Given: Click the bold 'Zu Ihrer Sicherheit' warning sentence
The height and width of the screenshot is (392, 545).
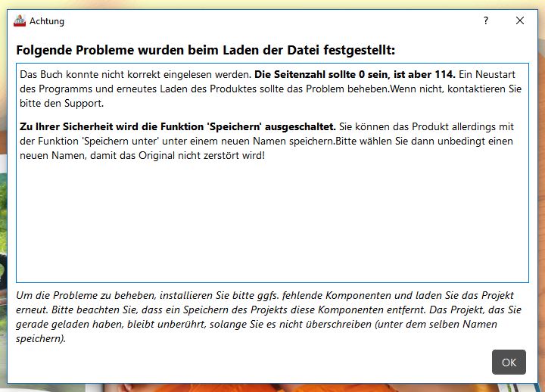Looking at the screenshot, I should pyautogui.click(x=177, y=126).
